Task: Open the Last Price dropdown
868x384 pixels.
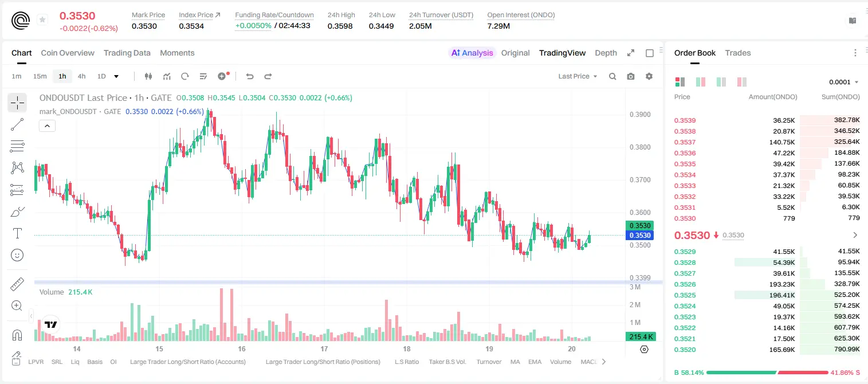Action: [578, 76]
